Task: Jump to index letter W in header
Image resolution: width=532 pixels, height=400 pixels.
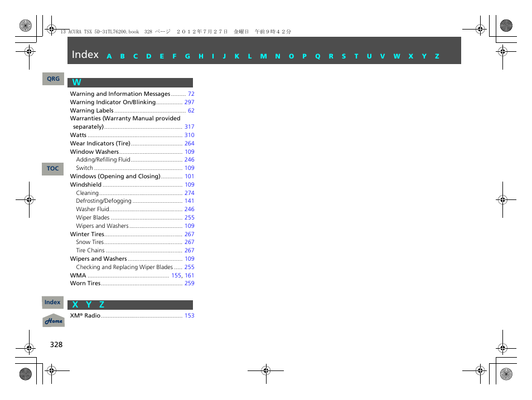Action: (x=396, y=56)
